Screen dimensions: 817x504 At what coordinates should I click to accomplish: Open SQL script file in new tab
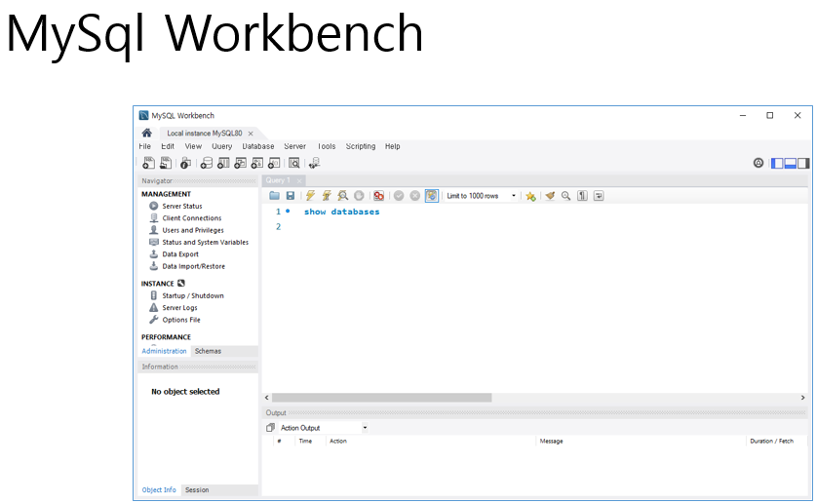pos(165,163)
